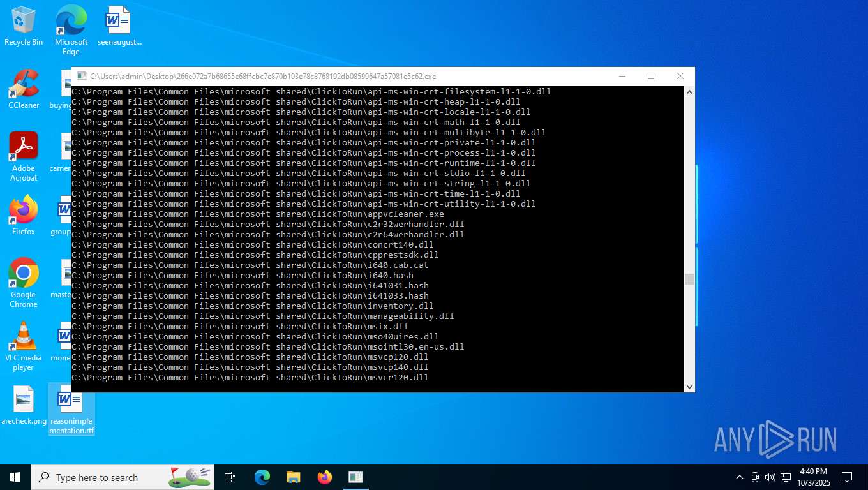The width and height of the screenshot is (868, 490).
Task: Select the seenaugust Word document icon
Action: click(119, 26)
